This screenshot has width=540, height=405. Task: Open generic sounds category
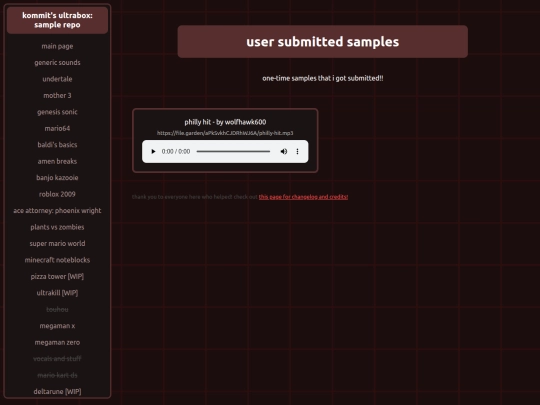click(x=57, y=63)
